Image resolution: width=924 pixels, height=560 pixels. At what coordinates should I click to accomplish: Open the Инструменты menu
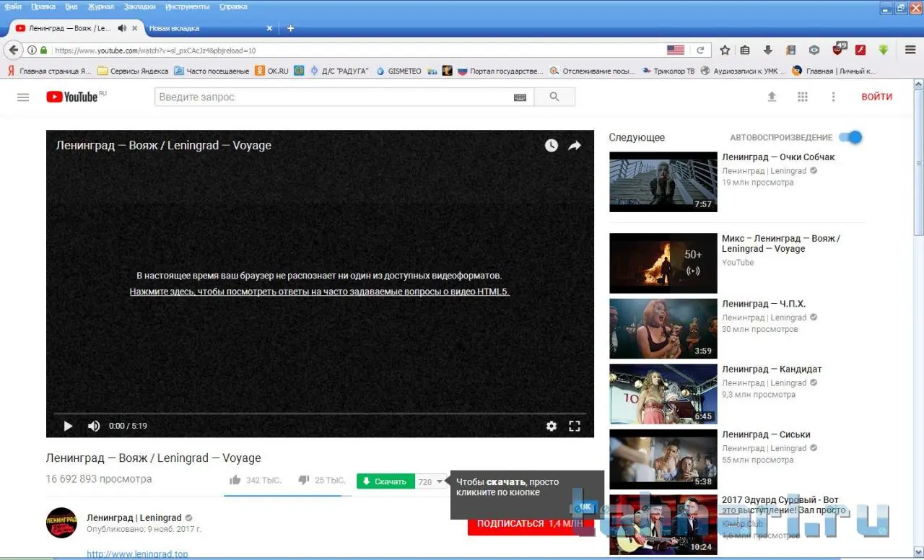pos(187,6)
